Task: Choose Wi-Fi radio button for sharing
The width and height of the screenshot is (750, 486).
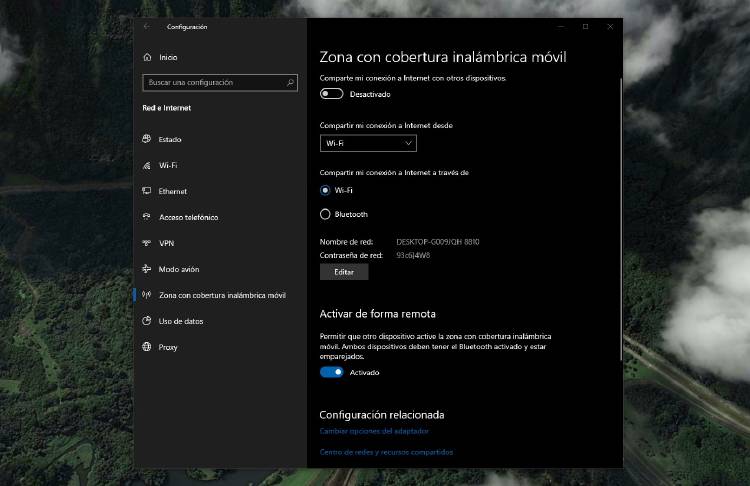Action: (x=325, y=190)
